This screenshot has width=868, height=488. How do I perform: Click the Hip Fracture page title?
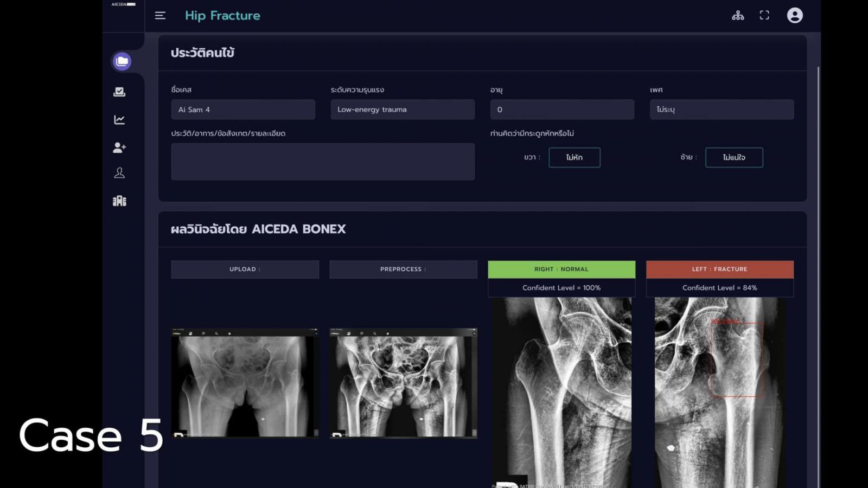click(x=222, y=16)
